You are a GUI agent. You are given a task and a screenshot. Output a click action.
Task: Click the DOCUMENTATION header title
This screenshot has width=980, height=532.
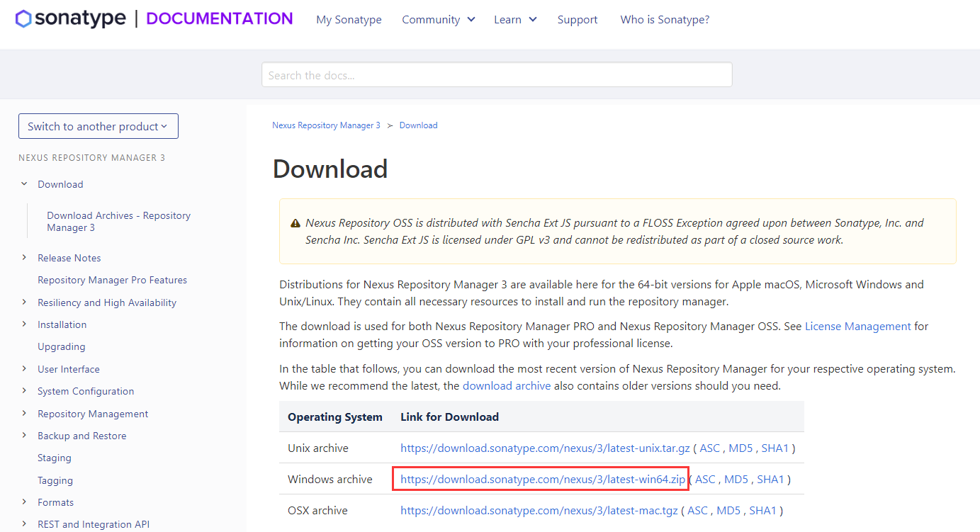(x=220, y=19)
